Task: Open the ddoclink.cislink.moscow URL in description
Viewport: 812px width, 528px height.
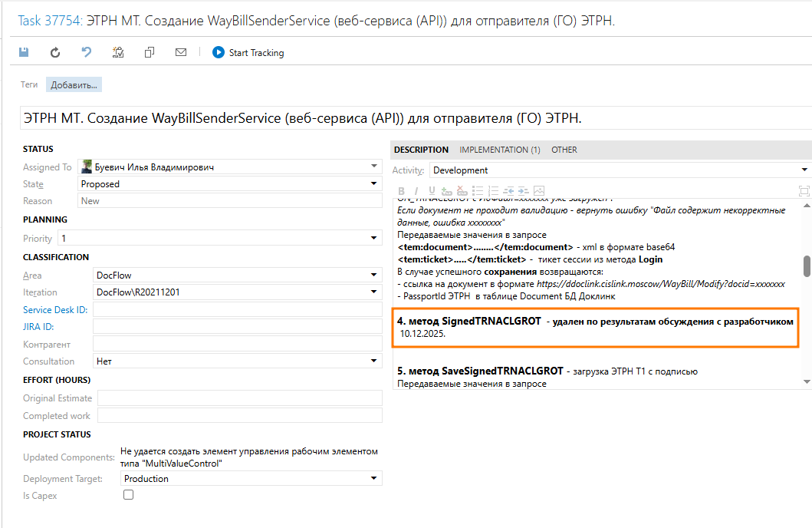Action: click(x=661, y=284)
